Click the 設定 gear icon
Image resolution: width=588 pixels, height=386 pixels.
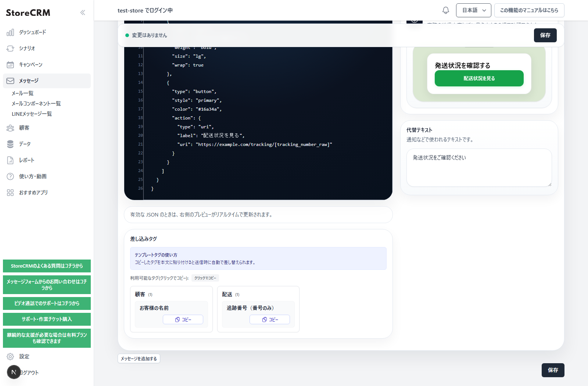click(10, 357)
